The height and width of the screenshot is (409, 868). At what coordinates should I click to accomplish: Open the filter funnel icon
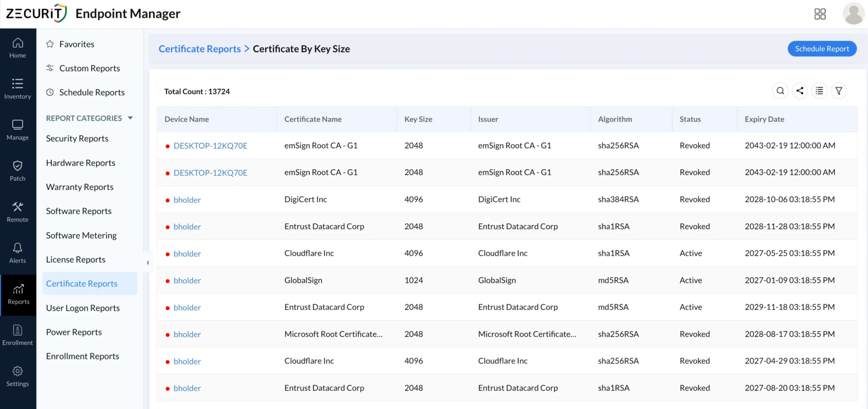(x=839, y=91)
